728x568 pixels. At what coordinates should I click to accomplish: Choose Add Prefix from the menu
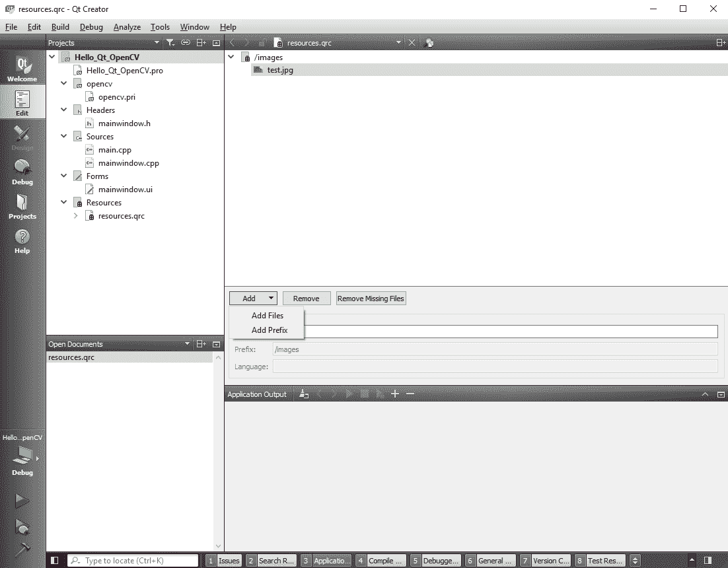[x=270, y=330]
